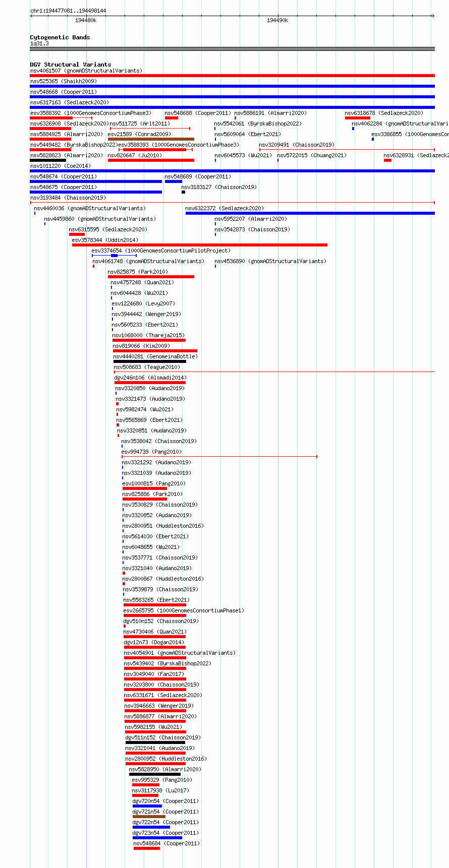449x868 pixels.
Task: Click the brown esv21589 (Conrad2009) bar
Action: pos(151,139)
